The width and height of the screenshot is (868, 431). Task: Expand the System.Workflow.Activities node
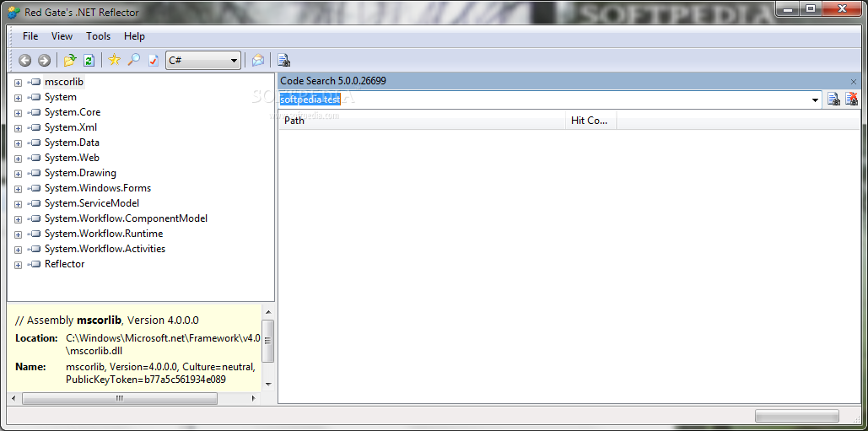click(x=18, y=250)
